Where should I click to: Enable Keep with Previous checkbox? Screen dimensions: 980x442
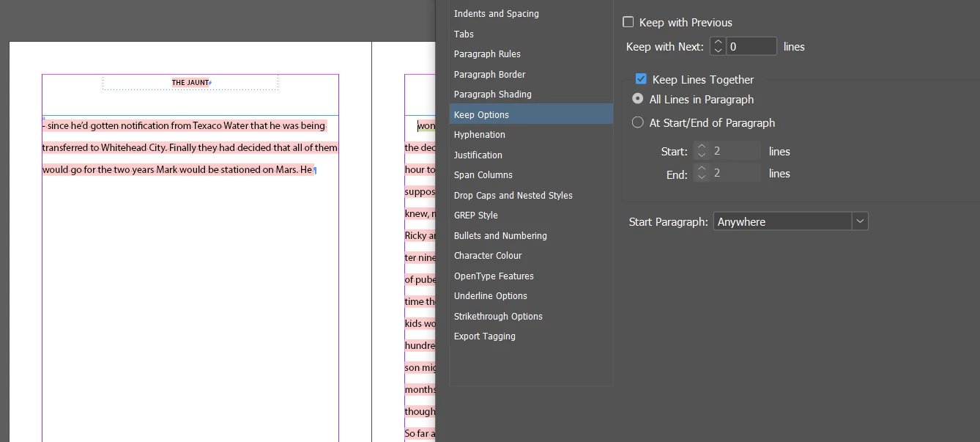click(x=628, y=23)
